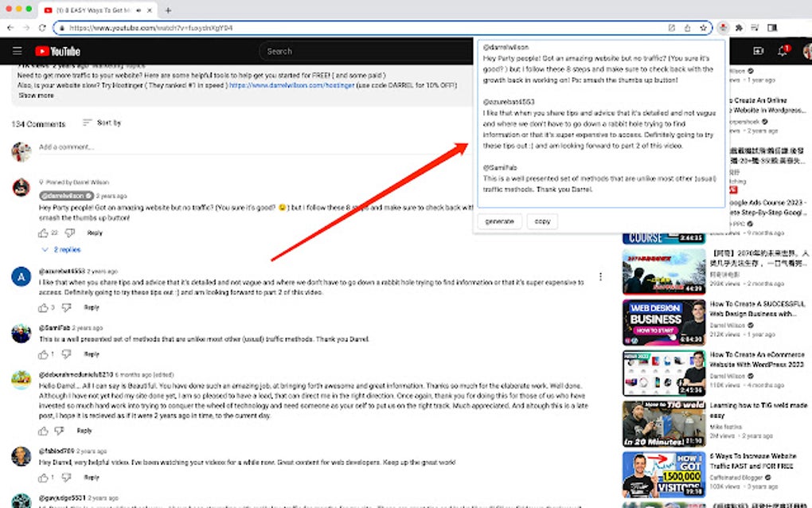Open the @deborahmcdaniels8210 username link
Image resolution: width=812 pixels, height=508 pixels.
[x=76, y=374]
